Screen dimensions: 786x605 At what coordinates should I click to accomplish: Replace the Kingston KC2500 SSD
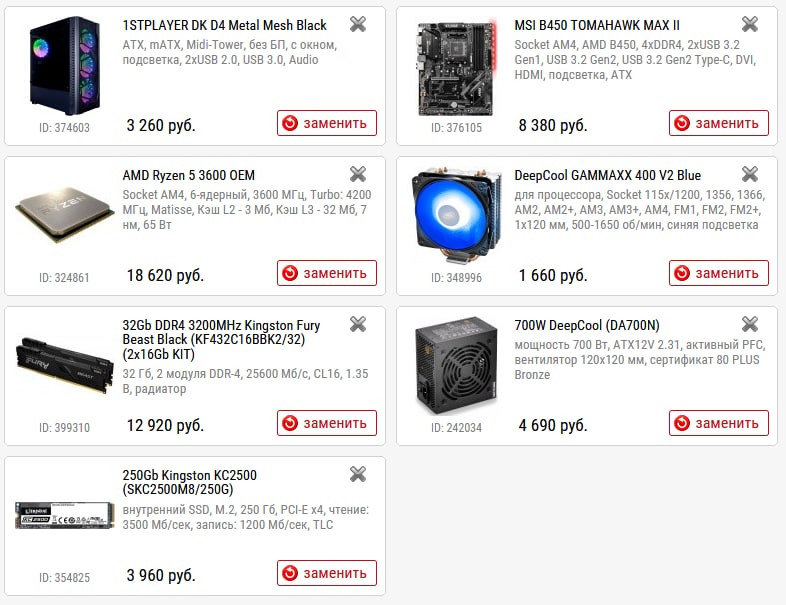coord(327,573)
